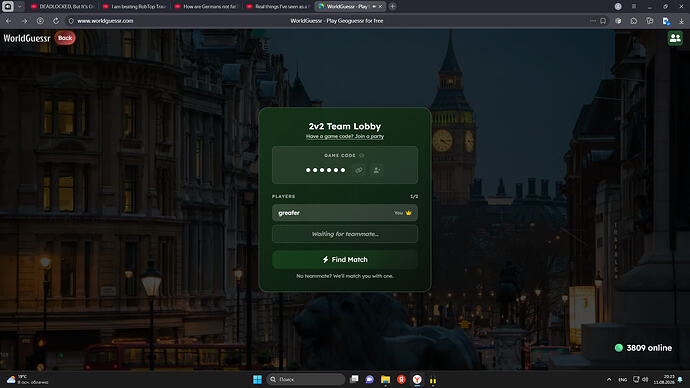Open the Windows Start menu

[257, 379]
